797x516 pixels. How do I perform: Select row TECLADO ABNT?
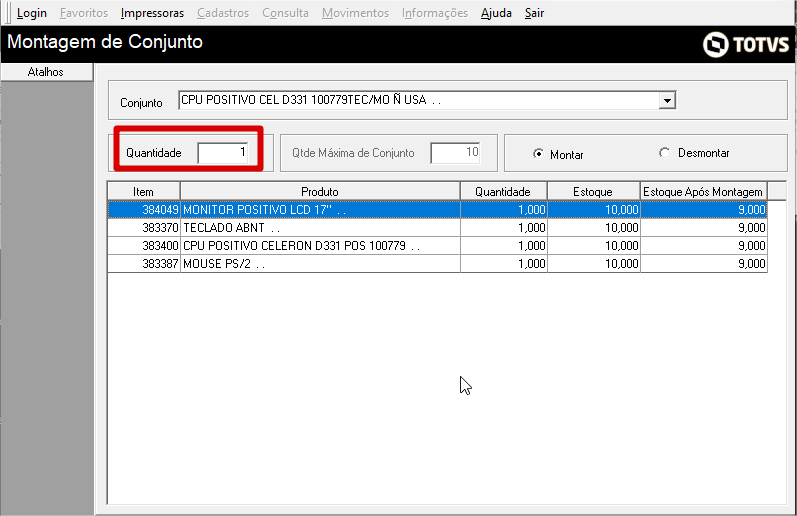point(437,228)
